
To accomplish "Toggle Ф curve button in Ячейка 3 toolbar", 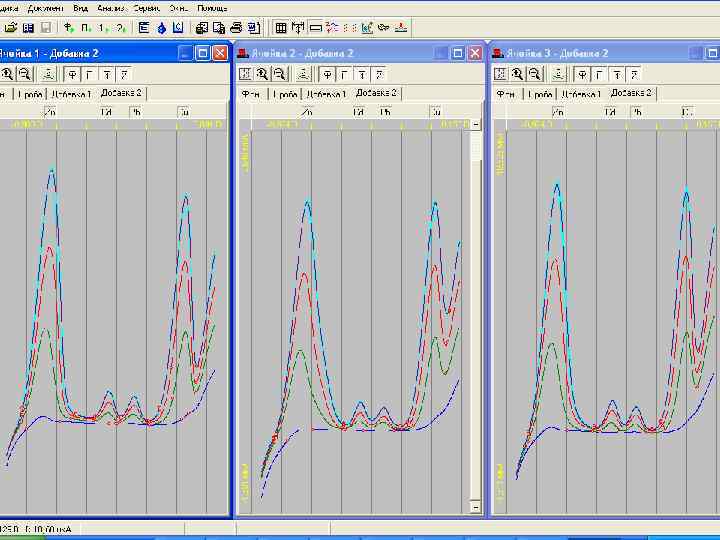I will pyautogui.click(x=583, y=74).
